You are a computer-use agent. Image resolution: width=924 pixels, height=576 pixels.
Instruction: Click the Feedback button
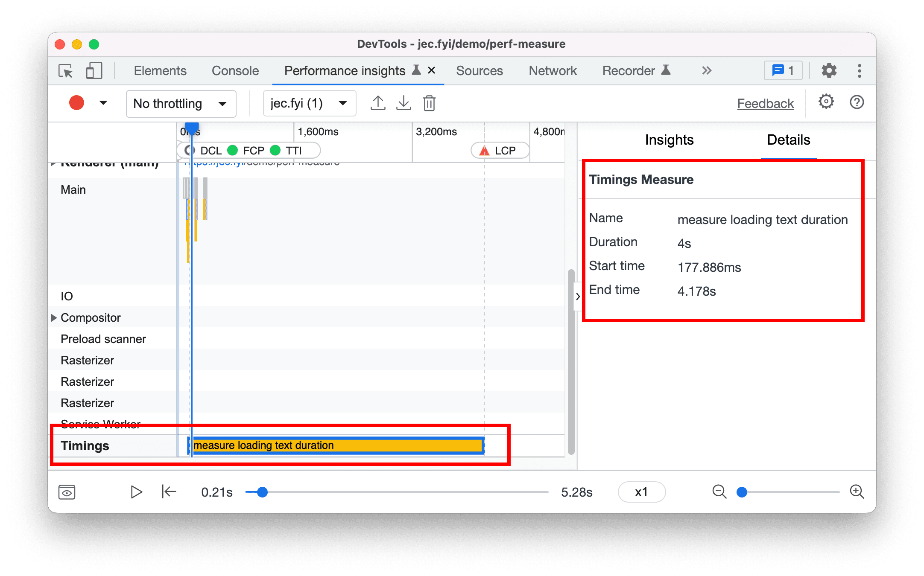point(765,103)
